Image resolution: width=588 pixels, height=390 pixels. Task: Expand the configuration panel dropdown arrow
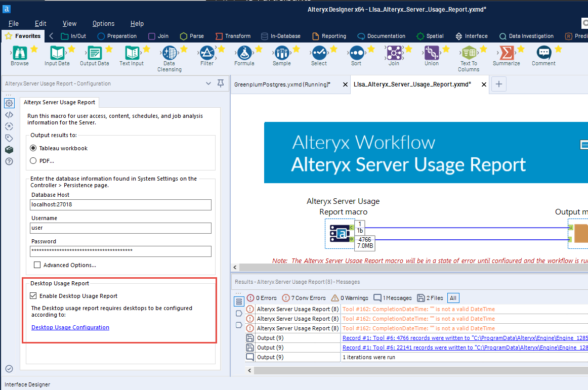tap(208, 83)
